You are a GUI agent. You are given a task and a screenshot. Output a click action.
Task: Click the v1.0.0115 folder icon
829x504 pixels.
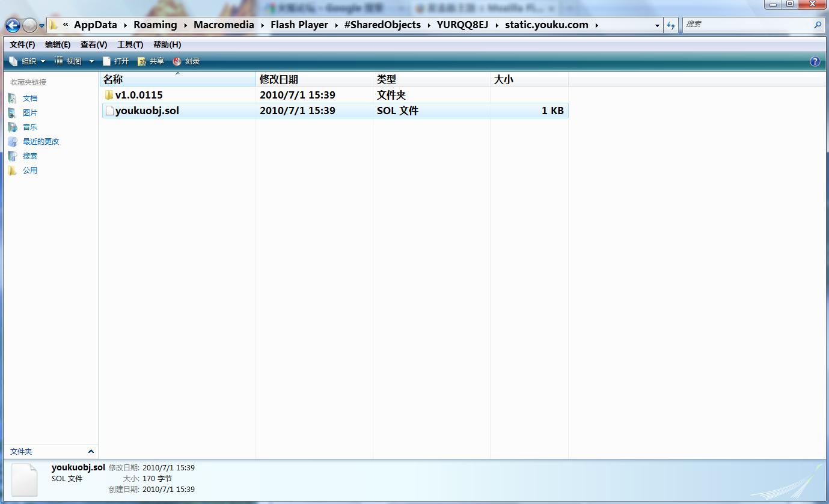coord(109,95)
